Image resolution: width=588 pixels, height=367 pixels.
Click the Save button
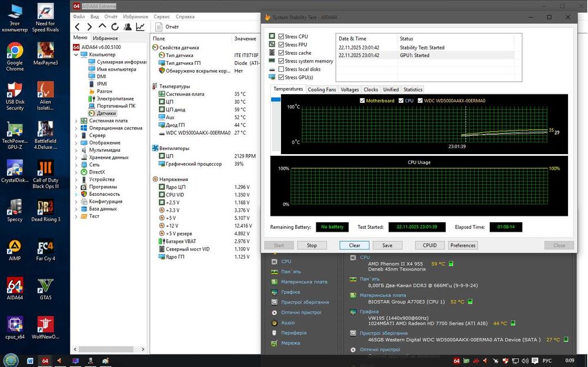point(387,245)
